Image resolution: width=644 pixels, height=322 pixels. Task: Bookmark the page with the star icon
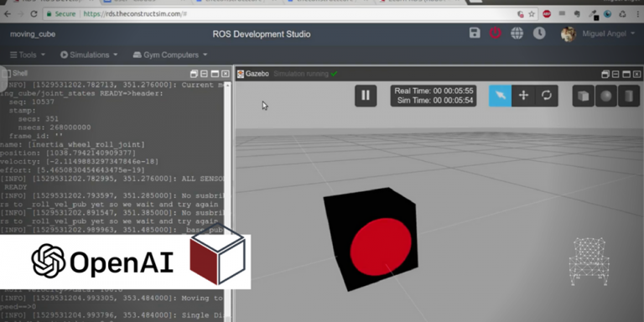tap(532, 14)
